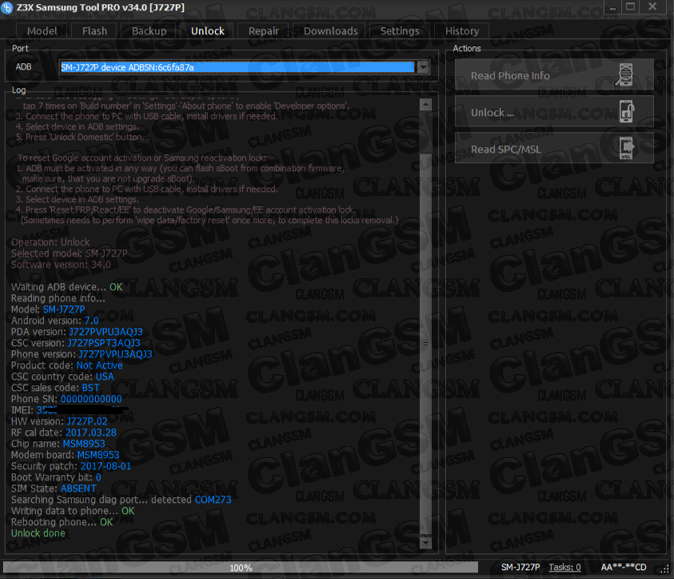Close the Z3X Samsung Tool window

(x=652, y=7)
